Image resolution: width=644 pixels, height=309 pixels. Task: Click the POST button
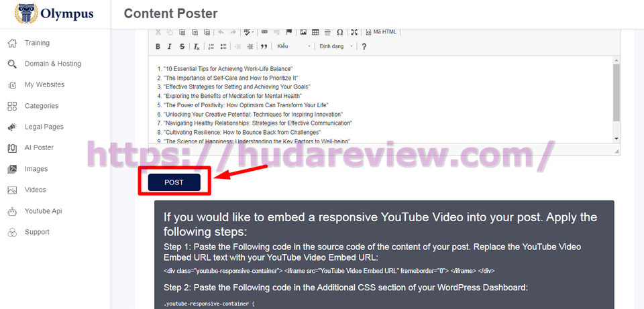pos(174,182)
